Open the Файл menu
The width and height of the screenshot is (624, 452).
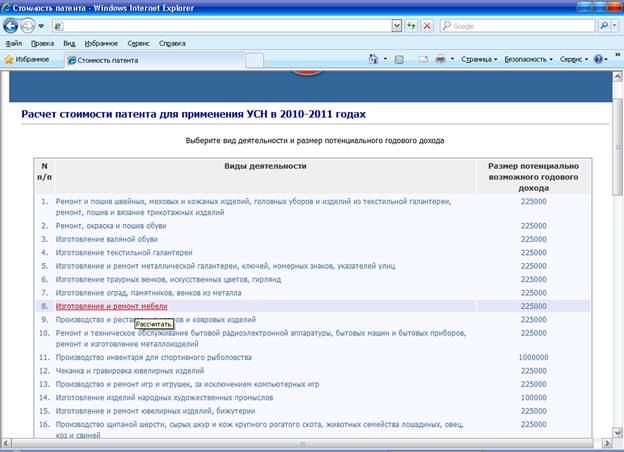click(14, 44)
